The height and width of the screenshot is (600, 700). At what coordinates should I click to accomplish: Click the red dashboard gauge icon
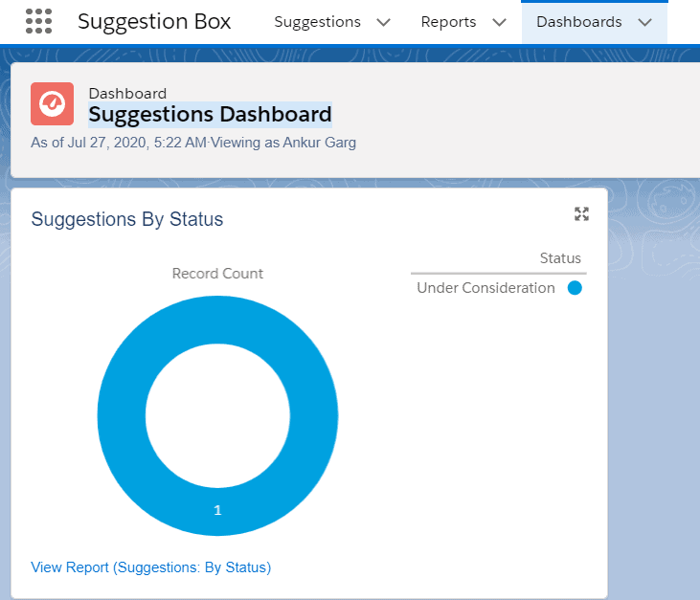(x=53, y=103)
